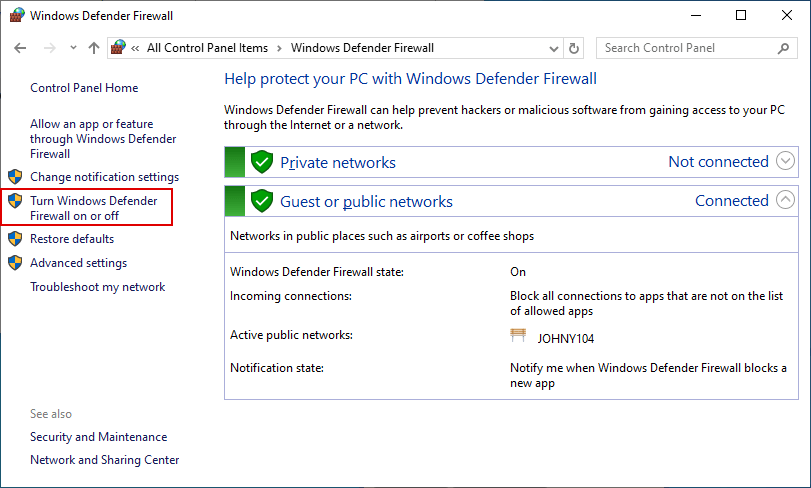Click the Notify me when Firewall blocks text
Screen dimensions: 811x488
coord(648,375)
